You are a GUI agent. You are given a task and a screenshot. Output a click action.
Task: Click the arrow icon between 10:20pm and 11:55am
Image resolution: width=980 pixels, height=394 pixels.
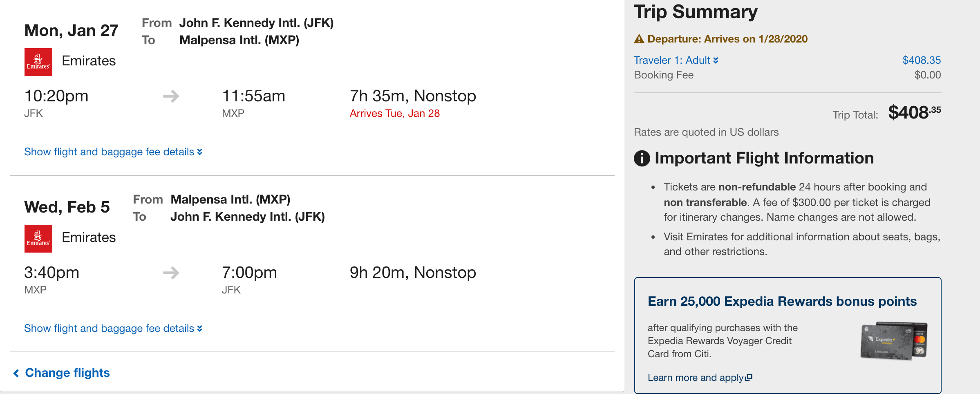tap(171, 96)
